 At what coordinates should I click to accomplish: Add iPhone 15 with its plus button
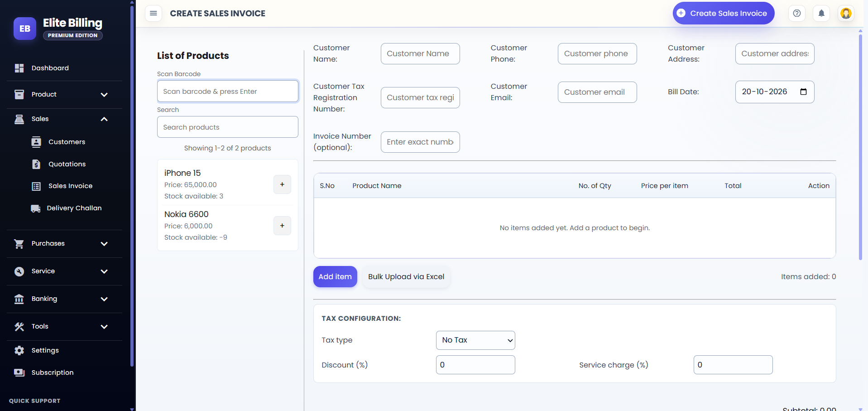coord(282,184)
